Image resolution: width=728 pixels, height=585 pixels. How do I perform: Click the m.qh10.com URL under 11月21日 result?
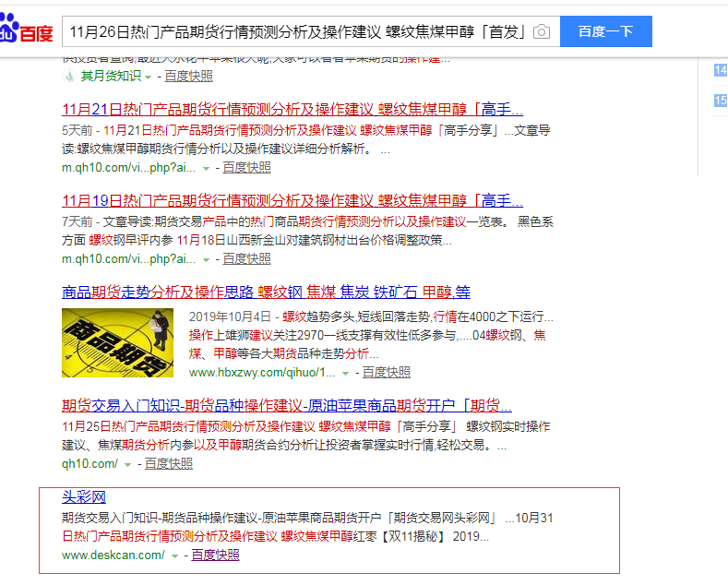(x=129, y=168)
